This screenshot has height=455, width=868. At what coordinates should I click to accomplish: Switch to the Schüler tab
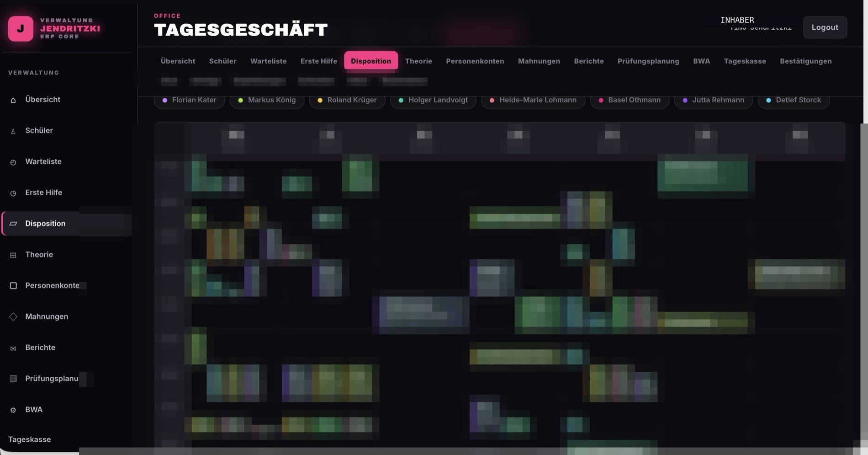222,61
